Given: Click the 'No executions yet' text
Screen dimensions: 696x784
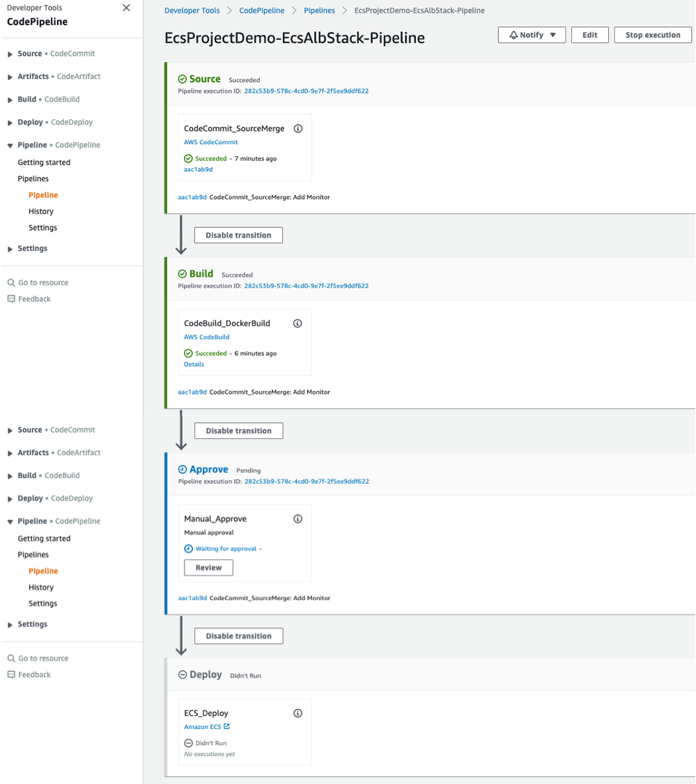Looking at the screenshot, I should [209, 754].
